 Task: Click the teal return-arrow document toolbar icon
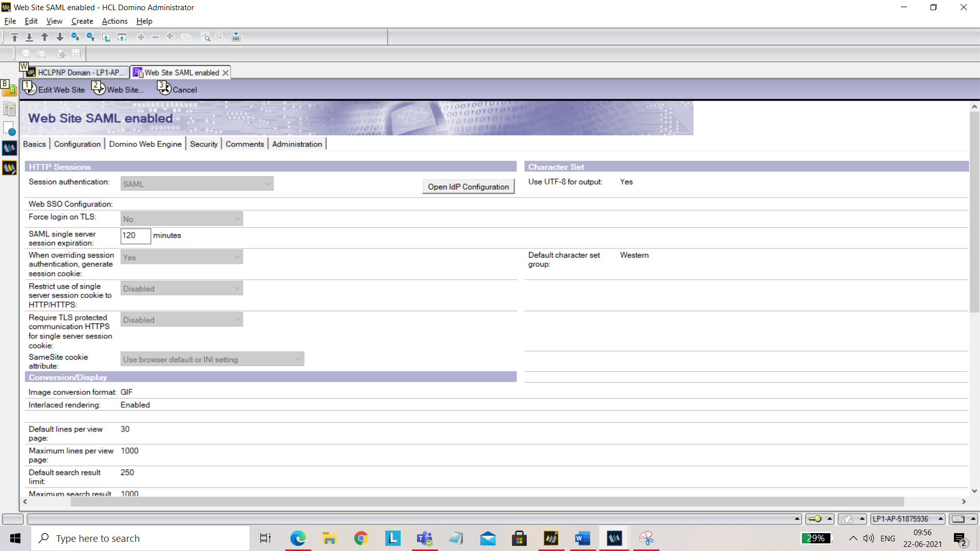[106, 37]
